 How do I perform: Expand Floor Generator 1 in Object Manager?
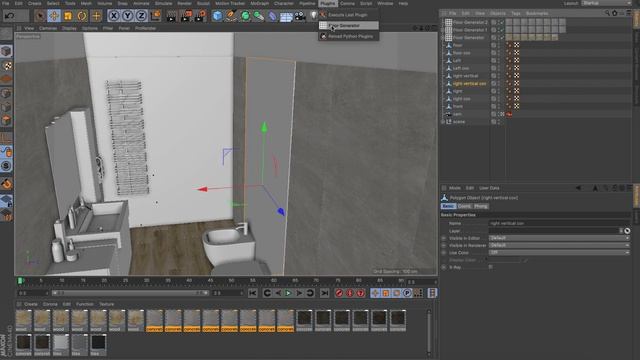(x=443, y=30)
